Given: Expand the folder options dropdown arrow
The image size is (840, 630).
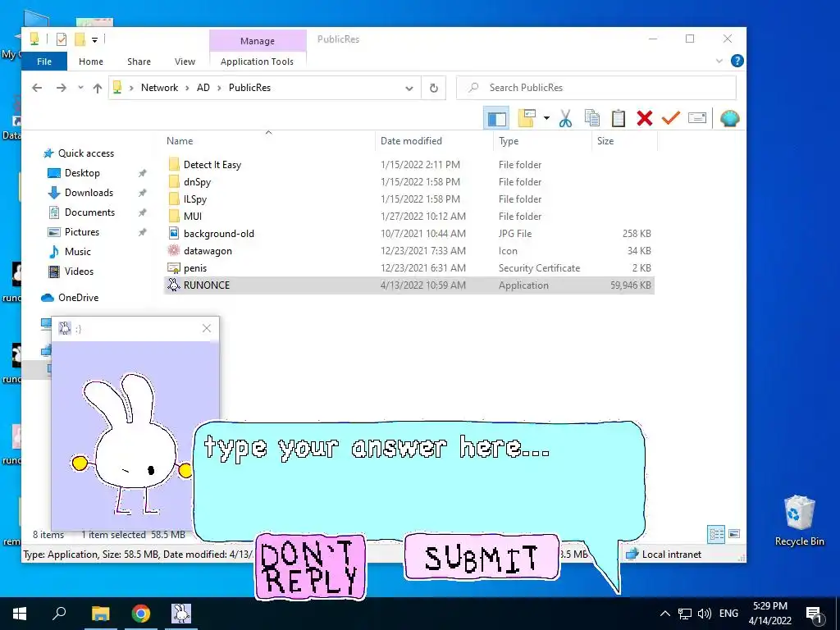Looking at the screenshot, I should point(546,118).
